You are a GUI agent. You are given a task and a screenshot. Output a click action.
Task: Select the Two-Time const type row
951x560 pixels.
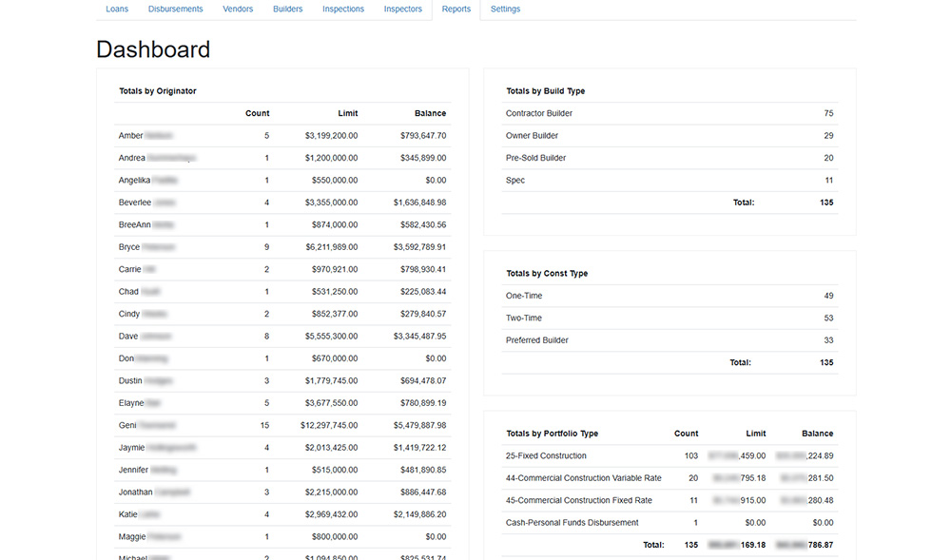click(x=524, y=319)
